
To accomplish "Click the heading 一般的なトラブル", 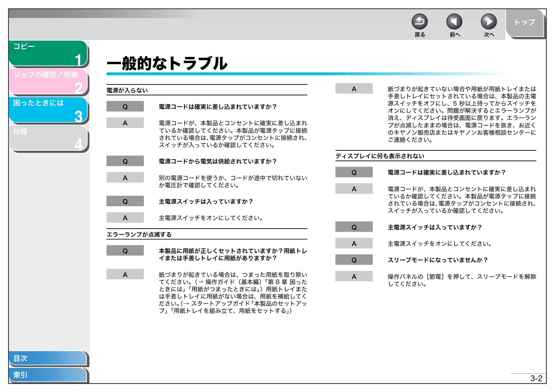I will (167, 63).
